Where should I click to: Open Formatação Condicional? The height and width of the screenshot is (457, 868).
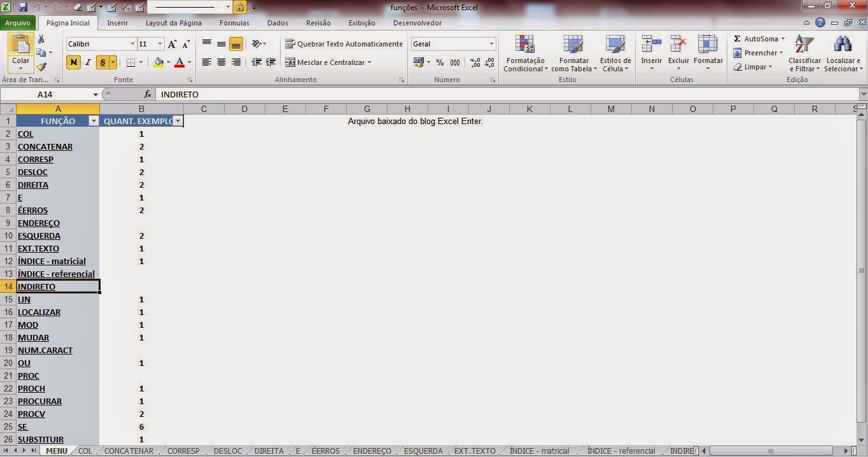(x=526, y=53)
